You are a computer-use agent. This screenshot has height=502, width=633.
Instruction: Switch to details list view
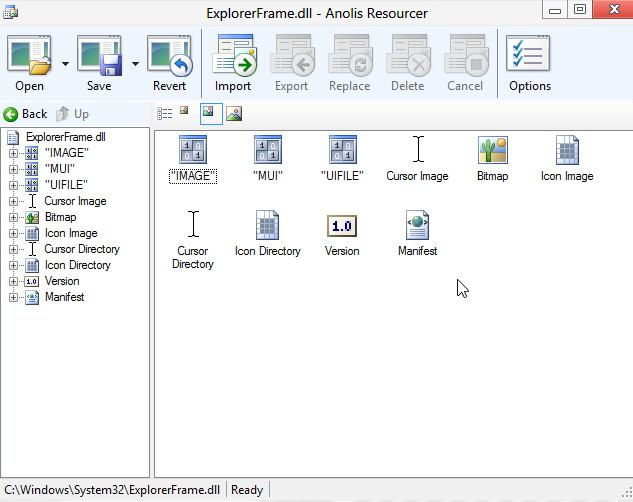tap(165, 114)
